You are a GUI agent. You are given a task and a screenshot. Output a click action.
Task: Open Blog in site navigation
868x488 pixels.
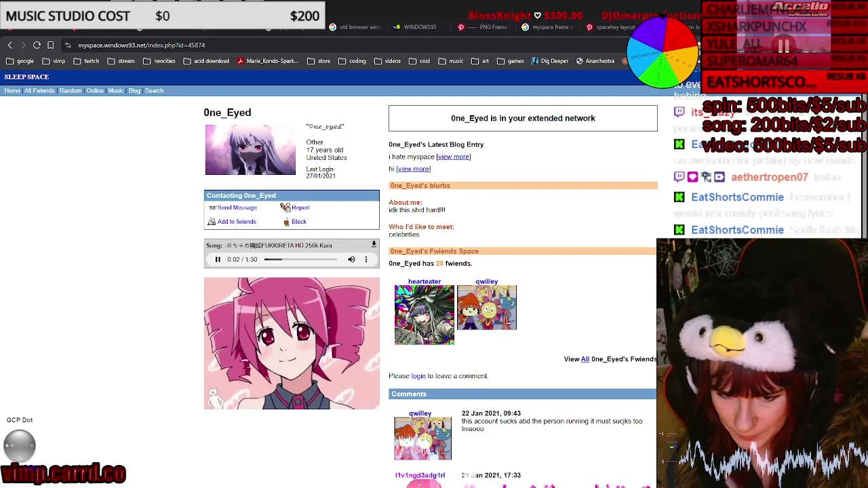point(134,91)
